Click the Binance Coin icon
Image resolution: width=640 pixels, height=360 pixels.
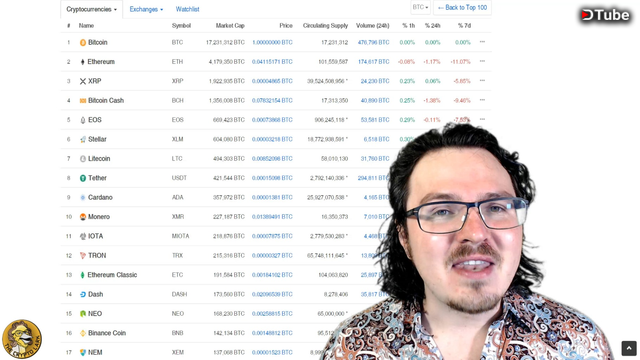(x=83, y=333)
